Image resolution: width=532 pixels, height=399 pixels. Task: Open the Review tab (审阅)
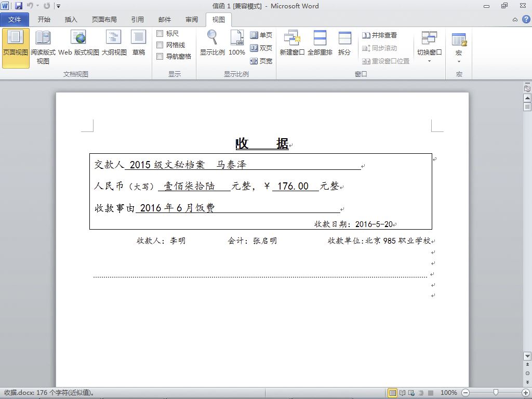click(x=192, y=20)
